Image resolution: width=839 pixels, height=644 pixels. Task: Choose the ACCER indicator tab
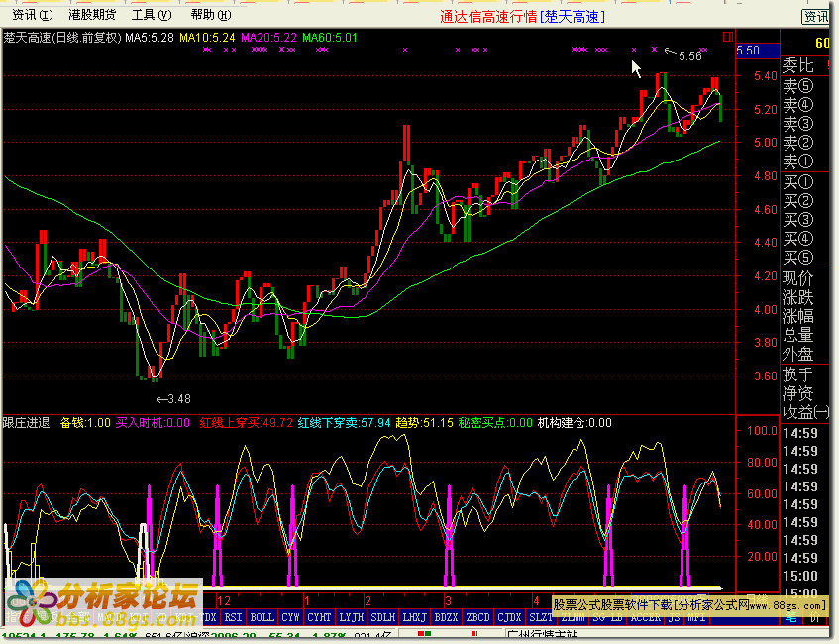[x=645, y=618]
